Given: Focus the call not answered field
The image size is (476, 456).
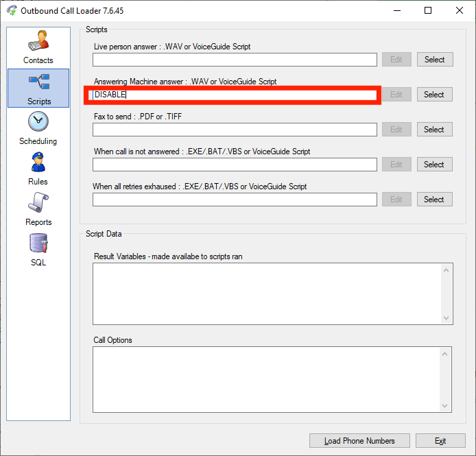Looking at the screenshot, I should (235, 165).
